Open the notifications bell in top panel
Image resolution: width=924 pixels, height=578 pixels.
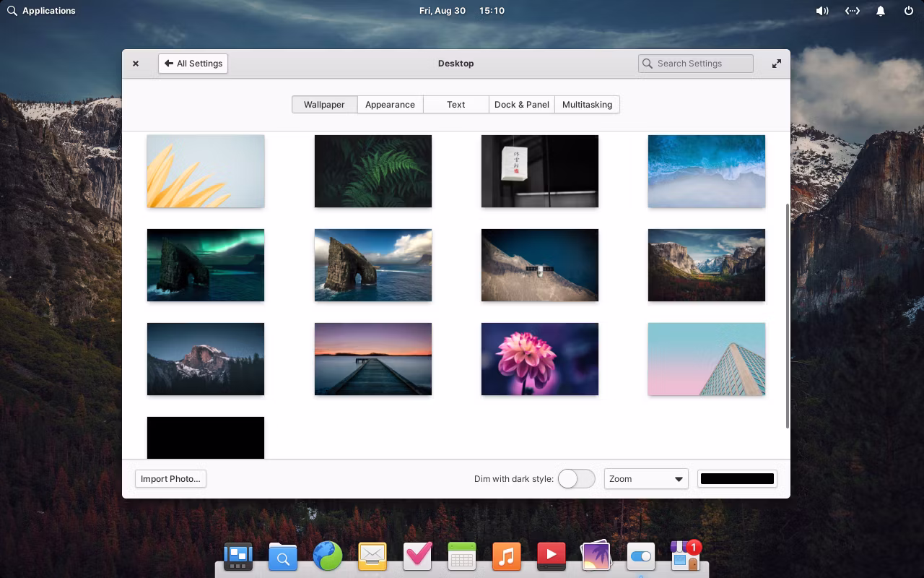pyautogui.click(x=881, y=11)
